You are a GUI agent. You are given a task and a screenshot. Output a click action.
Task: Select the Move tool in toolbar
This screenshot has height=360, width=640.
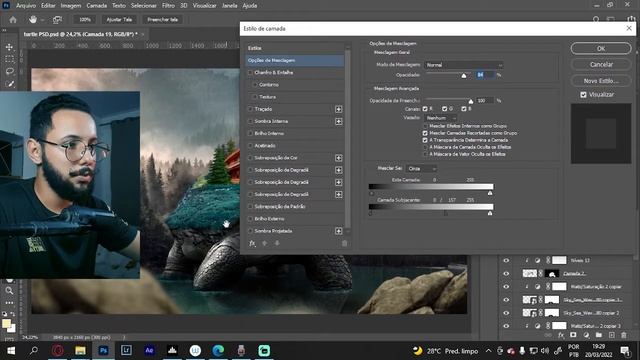tap(9, 47)
